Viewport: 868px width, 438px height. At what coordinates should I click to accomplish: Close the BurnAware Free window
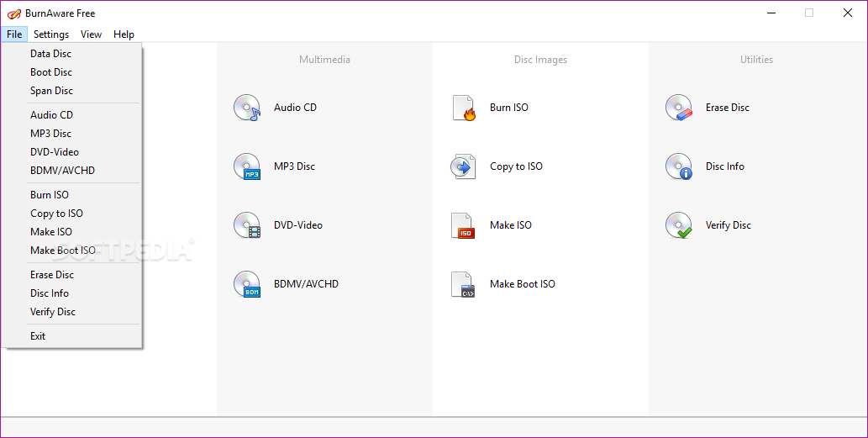pyautogui.click(x=848, y=13)
